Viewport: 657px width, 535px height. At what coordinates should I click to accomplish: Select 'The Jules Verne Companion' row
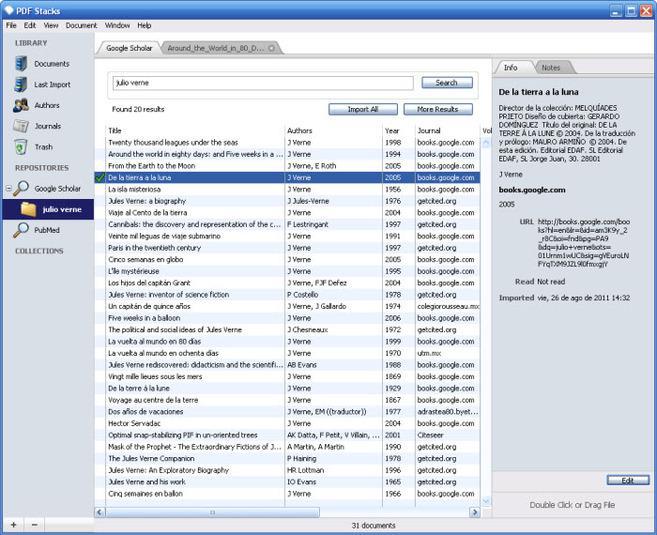pos(287,458)
